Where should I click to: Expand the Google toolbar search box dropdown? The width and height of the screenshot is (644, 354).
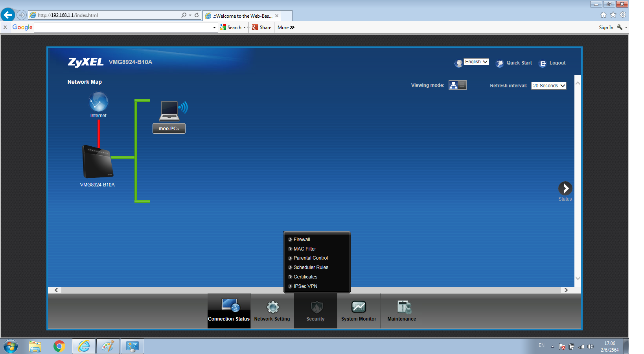point(214,28)
